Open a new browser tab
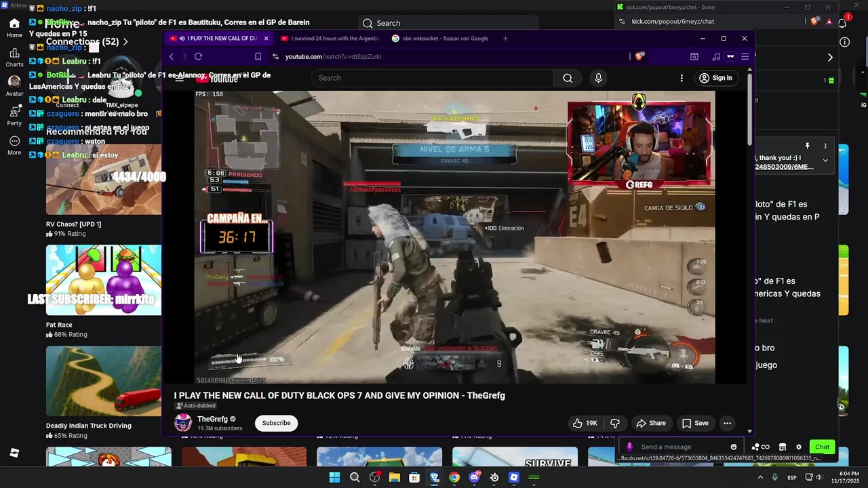The image size is (868, 488). [x=505, y=39]
